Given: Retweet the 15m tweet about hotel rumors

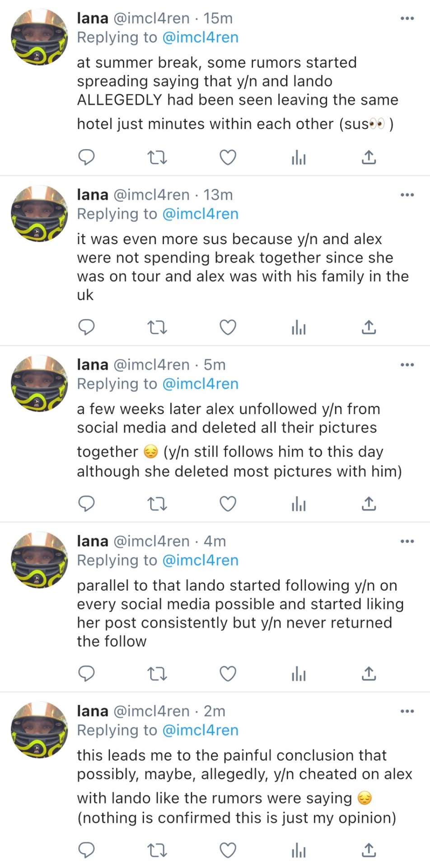Looking at the screenshot, I should pyautogui.click(x=157, y=157).
